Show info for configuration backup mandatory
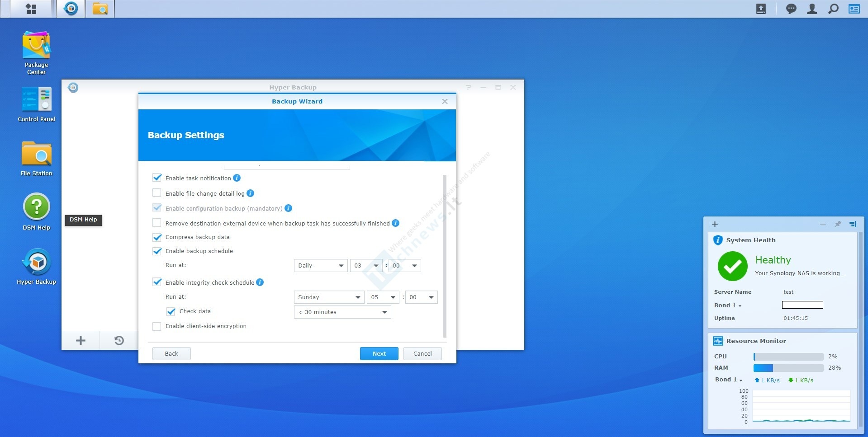The height and width of the screenshot is (437, 868). pos(288,208)
